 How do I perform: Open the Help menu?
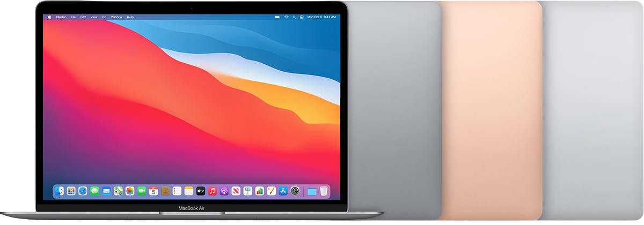click(130, 17)
